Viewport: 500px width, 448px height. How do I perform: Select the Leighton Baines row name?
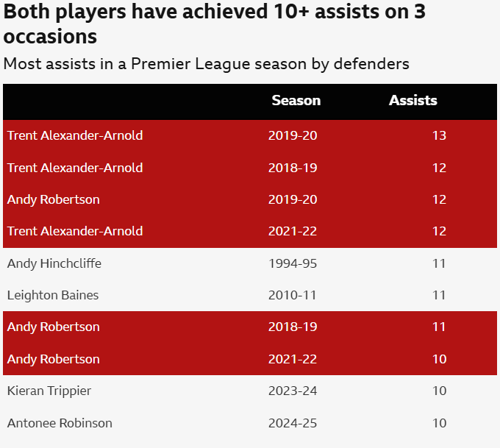53,295
